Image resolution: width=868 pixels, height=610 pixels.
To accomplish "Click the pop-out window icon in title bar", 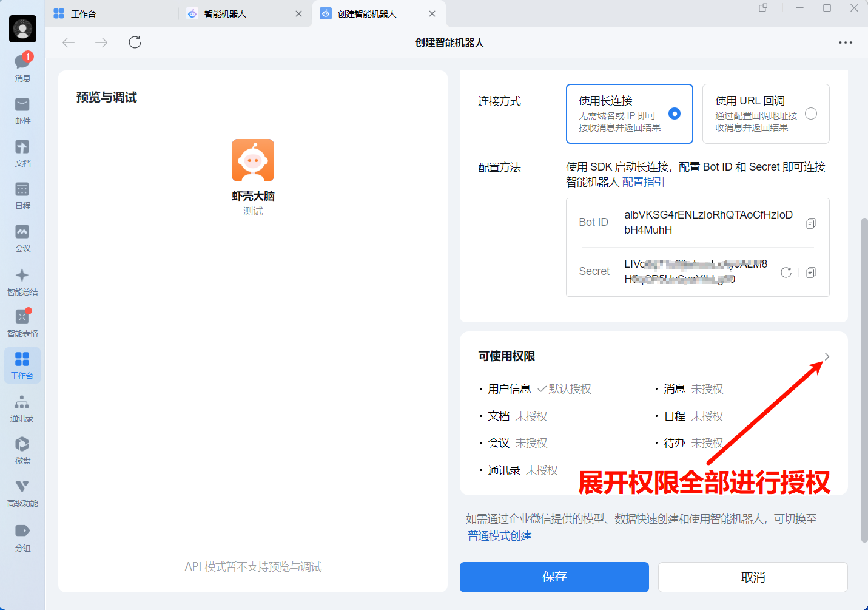I will pos(763,8).
